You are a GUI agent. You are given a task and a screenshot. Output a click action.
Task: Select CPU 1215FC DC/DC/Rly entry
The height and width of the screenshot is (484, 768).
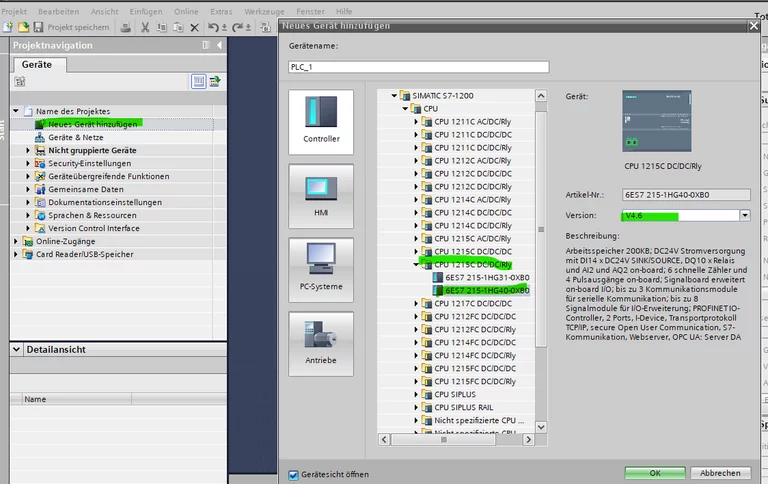click(x=475, y=382)
